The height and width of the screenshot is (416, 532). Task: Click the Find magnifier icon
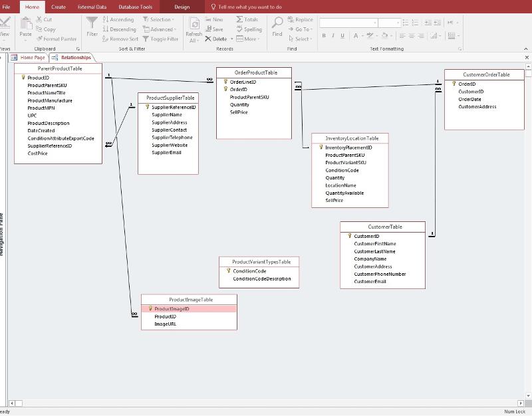(277, 24)
